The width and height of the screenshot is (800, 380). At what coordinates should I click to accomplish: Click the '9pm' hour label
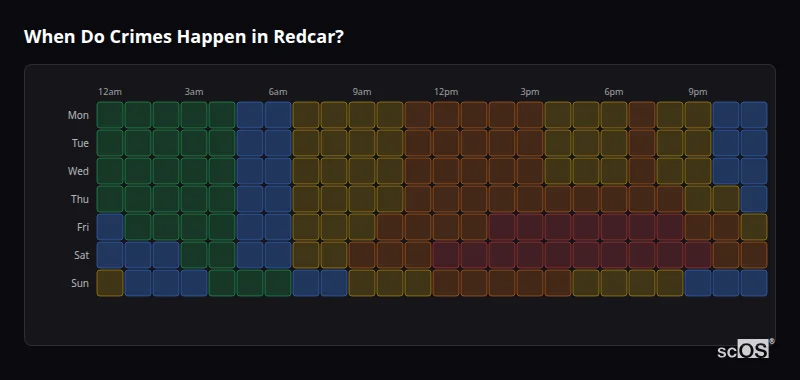point(697,92)
